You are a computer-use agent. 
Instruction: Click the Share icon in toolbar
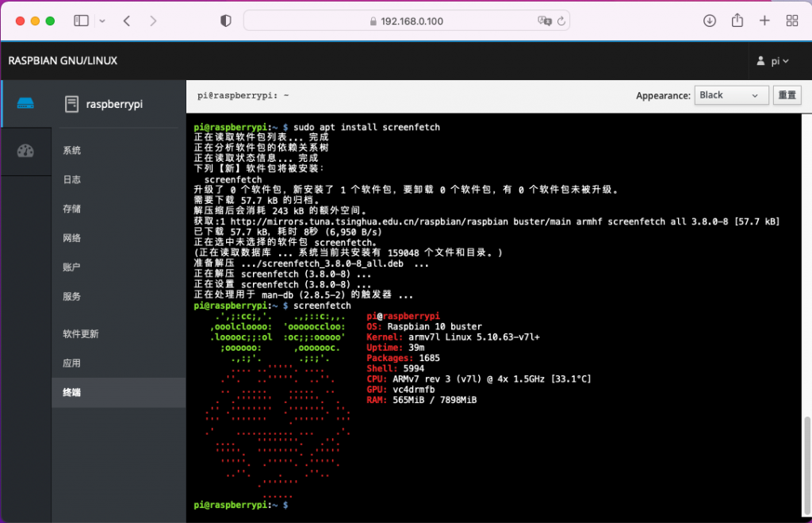tap(737, 21)
